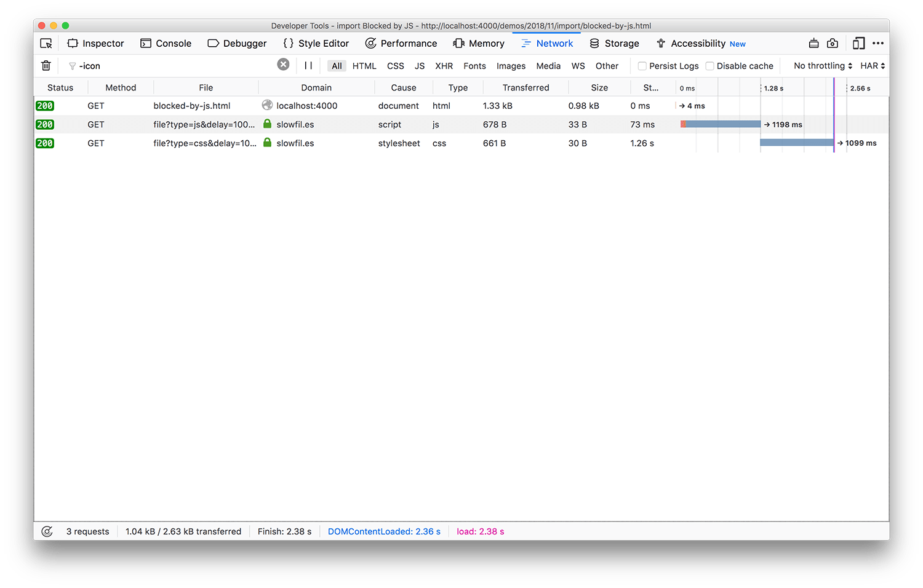Screen dimensions: 923x588
Task: Pause network recording with pause icon
Action: click(x=308, y=65)
